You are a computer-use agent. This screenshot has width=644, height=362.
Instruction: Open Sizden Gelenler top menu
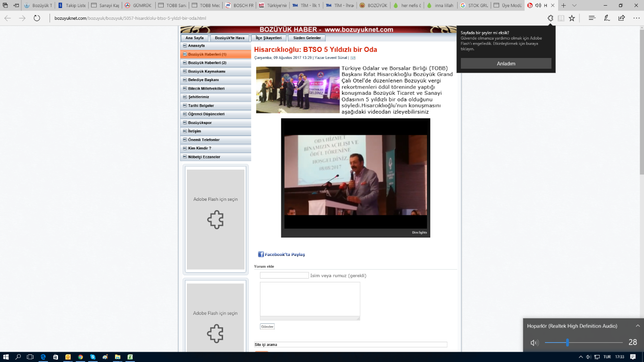pos(307,38)
